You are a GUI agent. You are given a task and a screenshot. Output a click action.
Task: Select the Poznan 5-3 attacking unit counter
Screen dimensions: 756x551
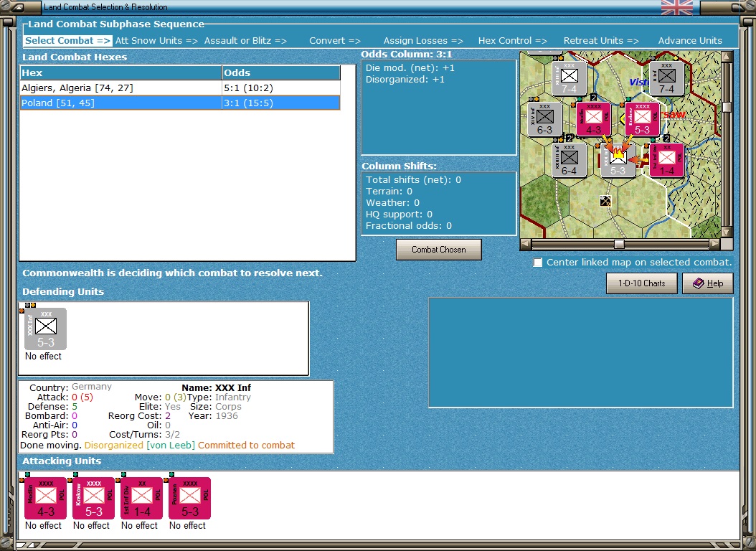(190, 499)
